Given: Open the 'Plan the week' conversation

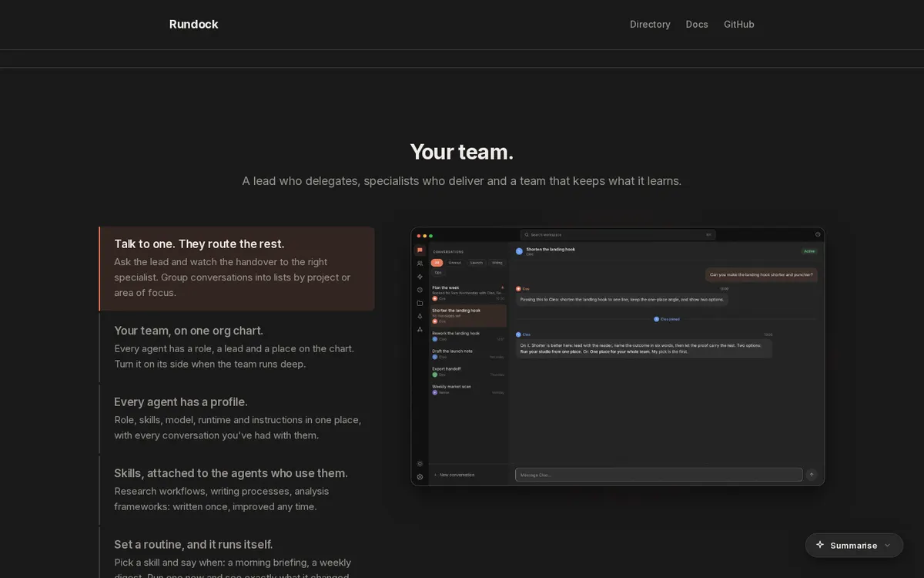Looking at the screenshot, I should coord(468,293).
